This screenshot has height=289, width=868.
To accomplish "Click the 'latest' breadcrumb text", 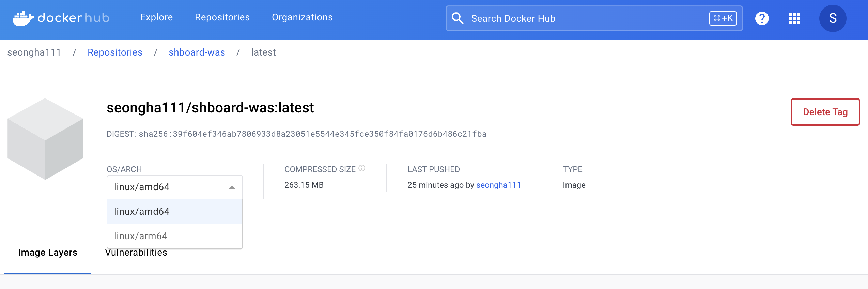I will 263,52.
